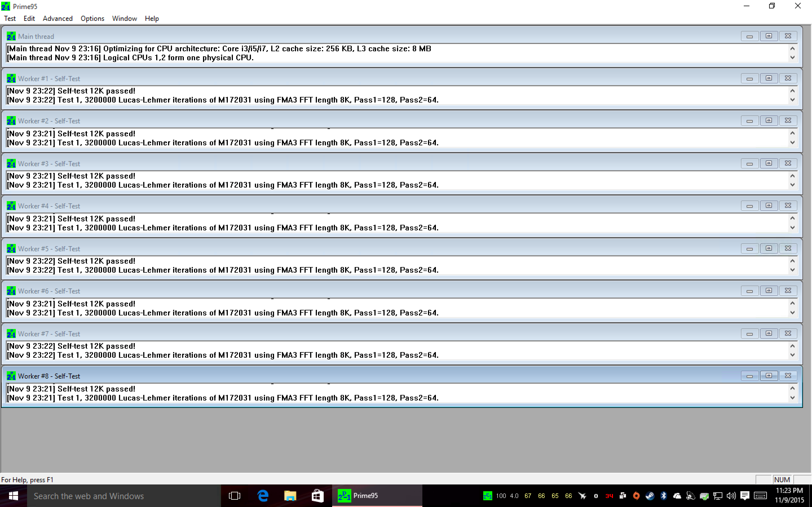
Task: Click the Steam tray icon
Action: click(650, 496)
